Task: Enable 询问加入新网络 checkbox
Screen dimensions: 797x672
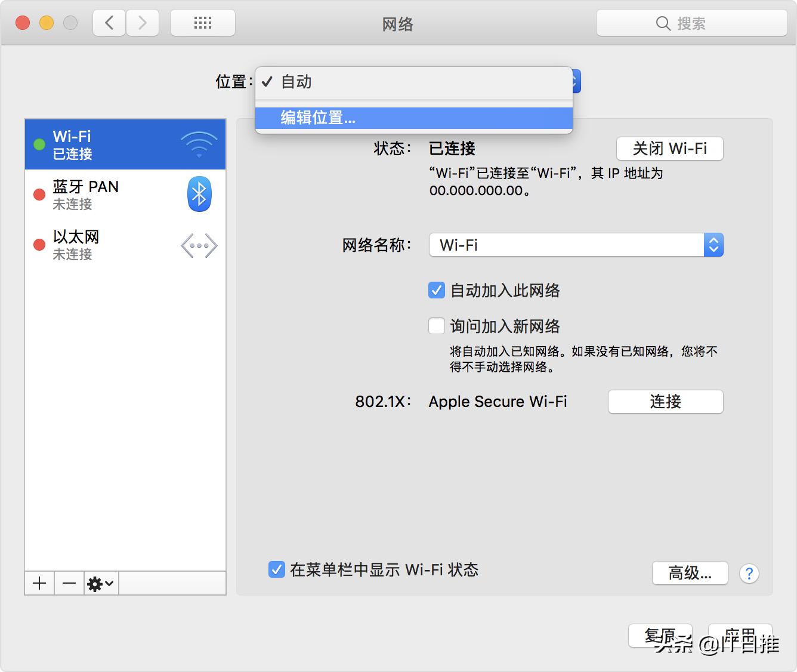Action: [436, 326]
